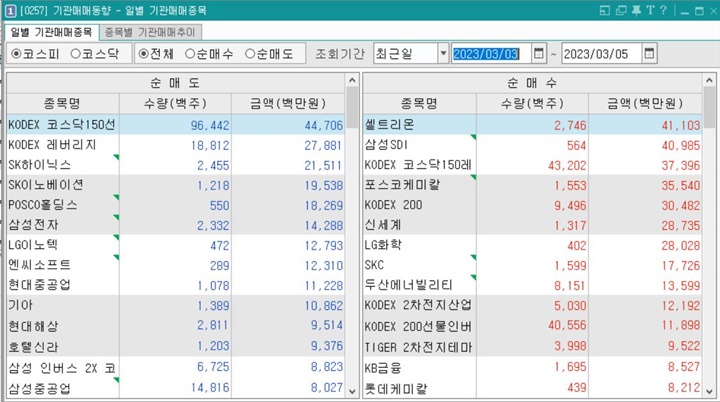Image resolution: width=720 pixels, height=402 pixels.
Task: Select 호텔신라 row
Action: pos(175,346)
